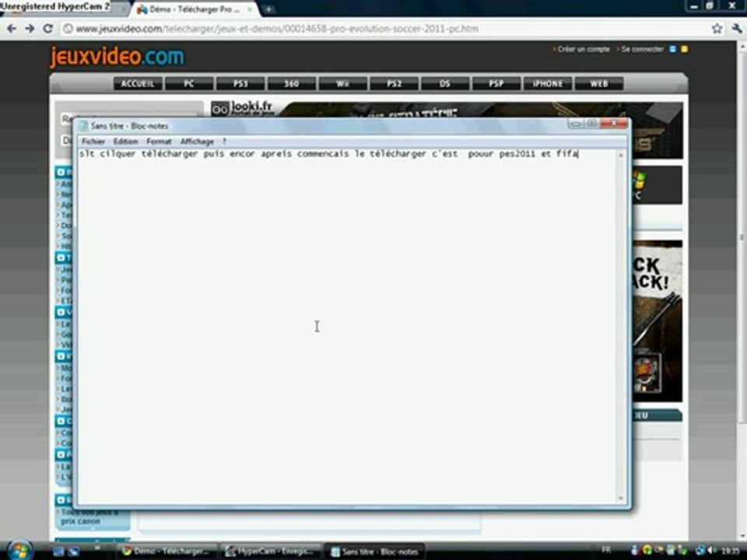Click Bloc-notes scrollbar up arrow
Image resolution: width=747 pixels, height=560 pixels.
621,156
